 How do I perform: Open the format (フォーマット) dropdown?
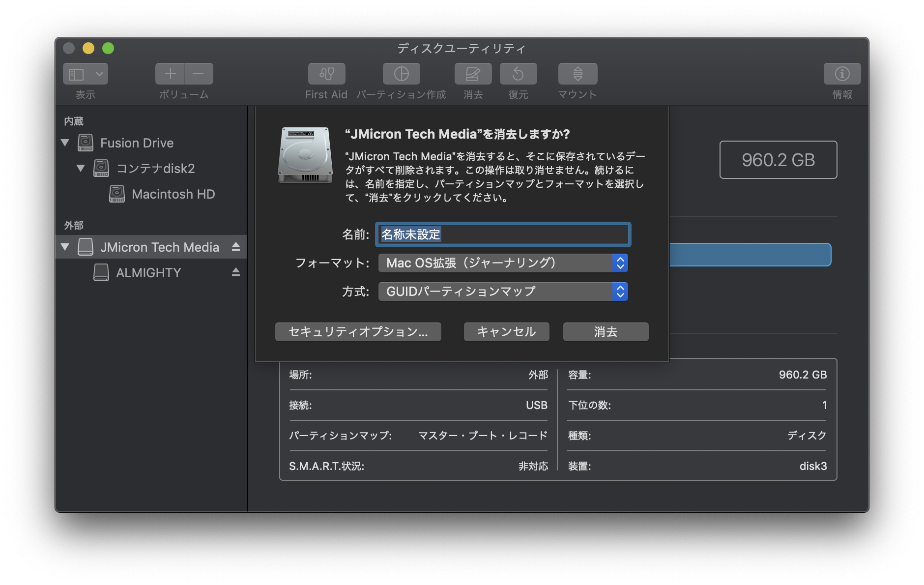[503, 263]
